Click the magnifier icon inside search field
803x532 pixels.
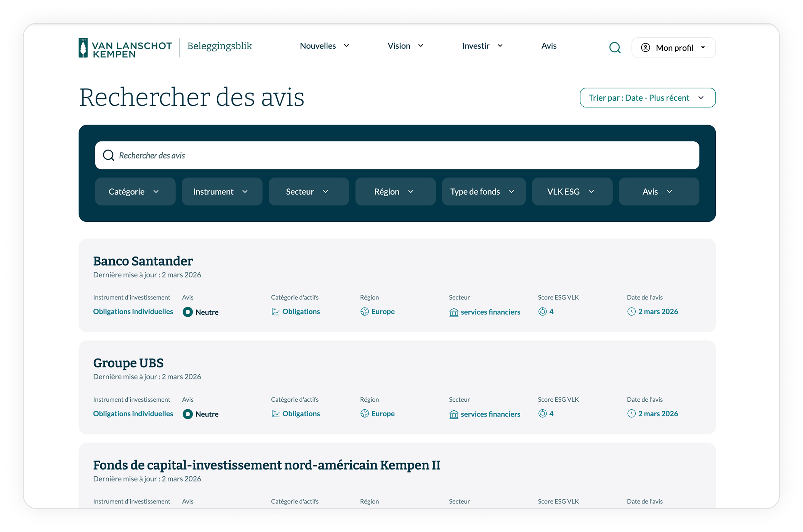click(109, 155)
